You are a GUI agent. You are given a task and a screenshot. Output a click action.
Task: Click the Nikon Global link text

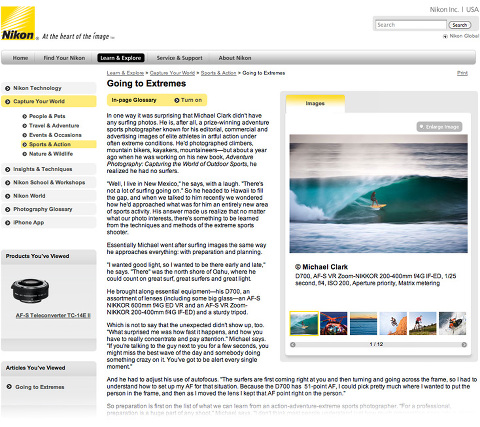464,36
